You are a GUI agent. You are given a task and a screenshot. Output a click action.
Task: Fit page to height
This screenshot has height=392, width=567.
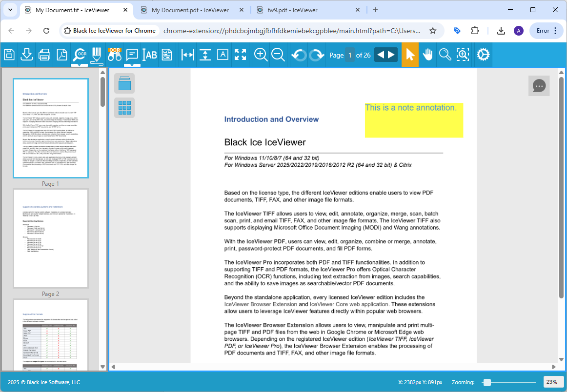205,55
